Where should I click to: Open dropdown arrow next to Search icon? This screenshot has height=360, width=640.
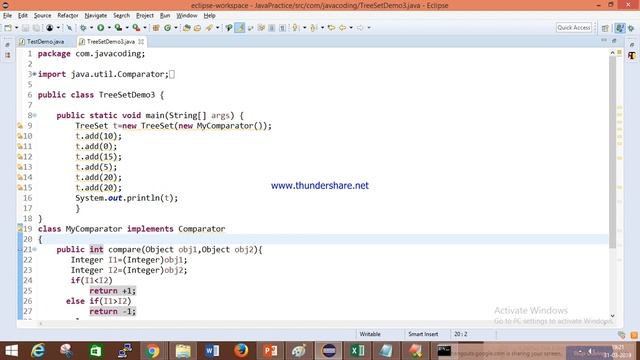coord(218,28)
